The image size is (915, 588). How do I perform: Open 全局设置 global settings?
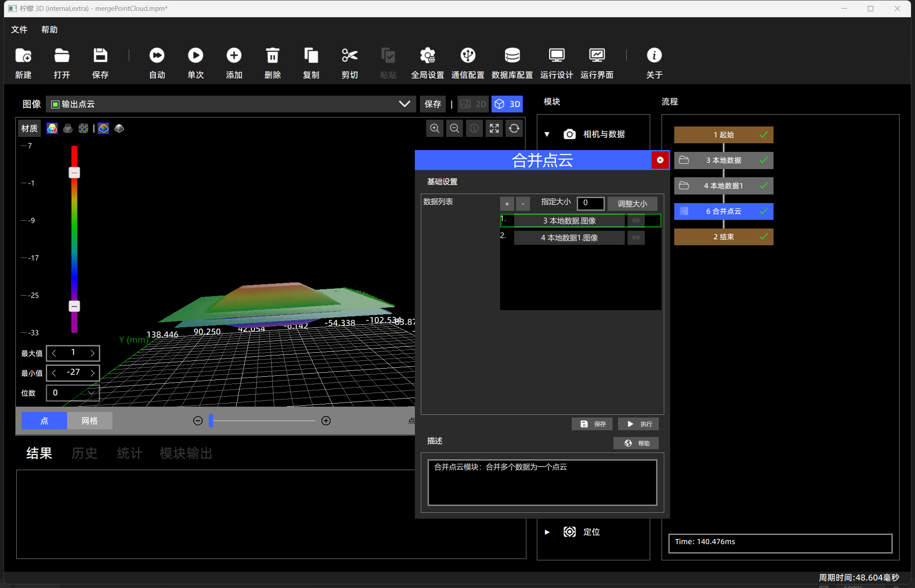point(428,63)
